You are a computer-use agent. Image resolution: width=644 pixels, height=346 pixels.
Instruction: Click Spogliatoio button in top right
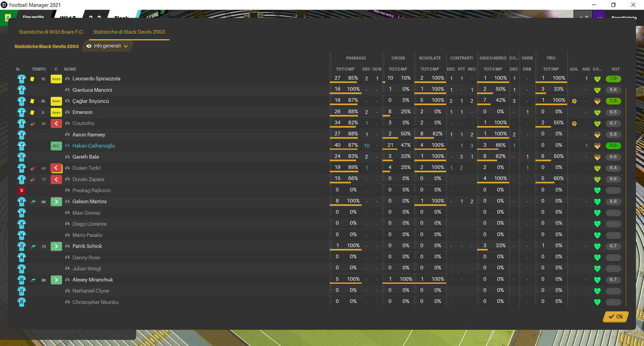point(624,18)
